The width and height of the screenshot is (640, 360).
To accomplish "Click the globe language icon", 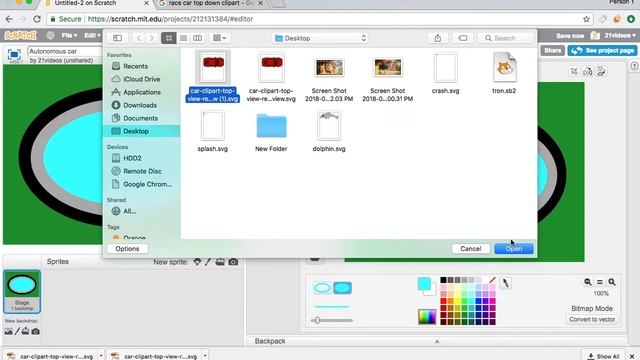I will tap(51, 36).
